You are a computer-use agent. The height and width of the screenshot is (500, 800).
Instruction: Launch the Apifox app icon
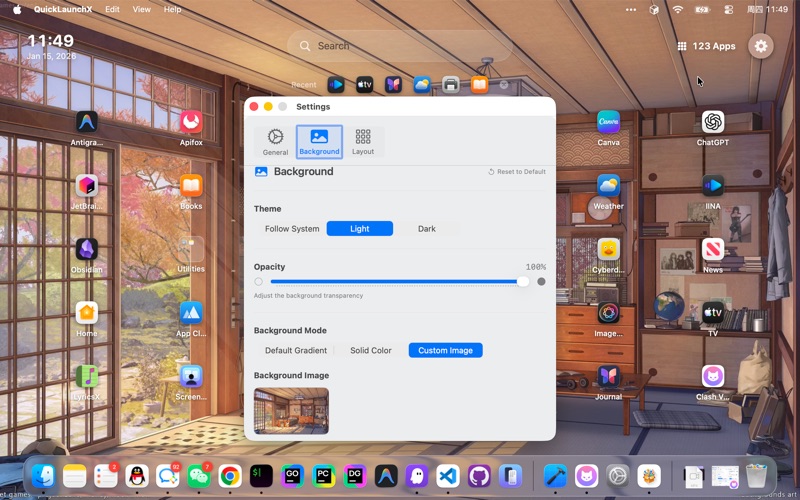pos(191,123)
